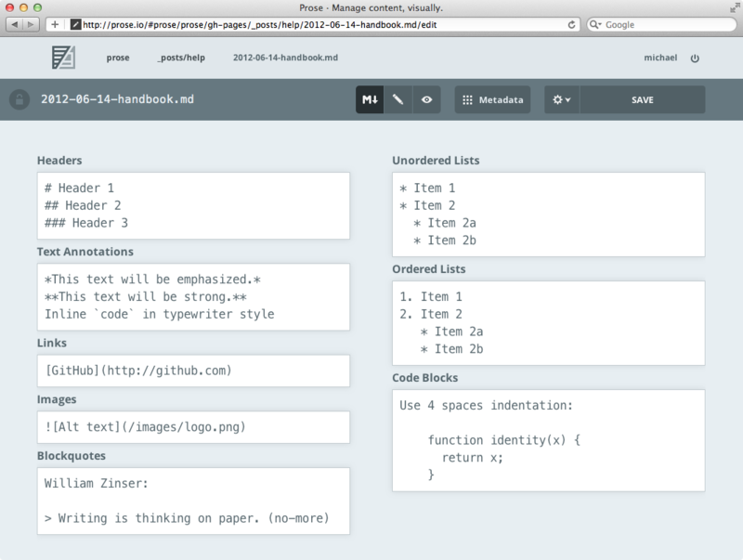Open the Metadata panel

point(492,99)
